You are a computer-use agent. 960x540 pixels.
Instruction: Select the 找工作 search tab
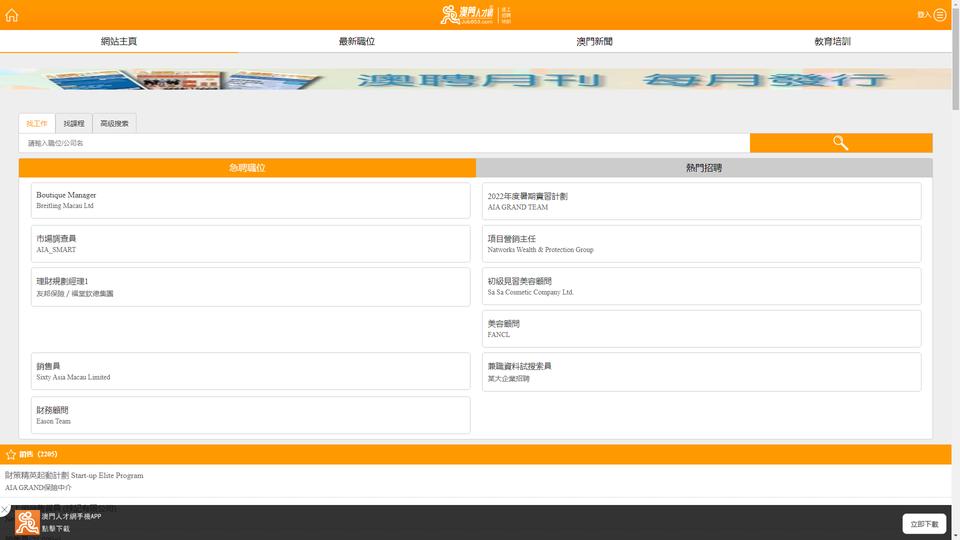(x=37, y=123)
